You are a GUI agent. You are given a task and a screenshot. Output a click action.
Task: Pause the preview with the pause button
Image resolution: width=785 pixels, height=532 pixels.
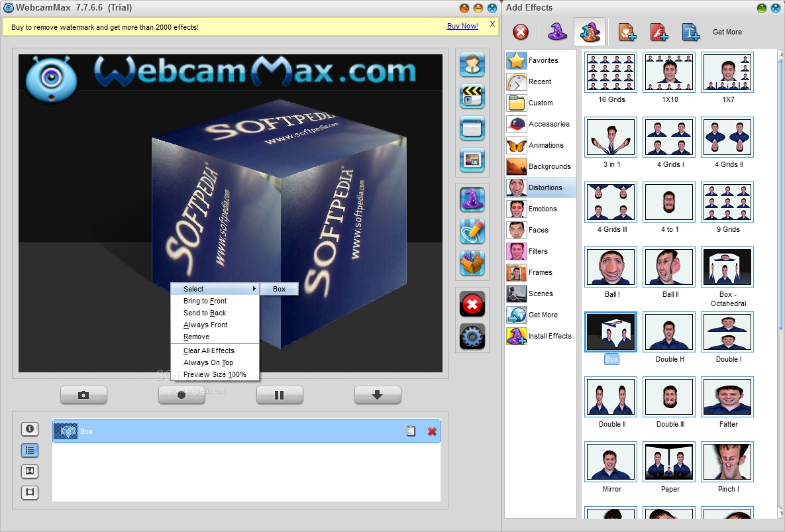point(280,395)
